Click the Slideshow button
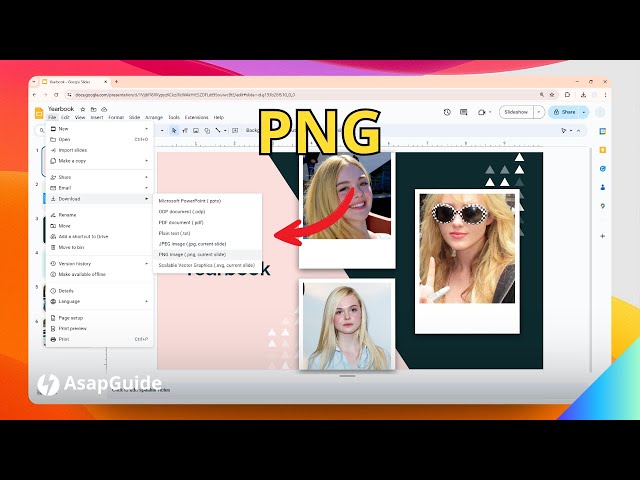This screenshot has width=640, height=480. (x=516, y=112)
